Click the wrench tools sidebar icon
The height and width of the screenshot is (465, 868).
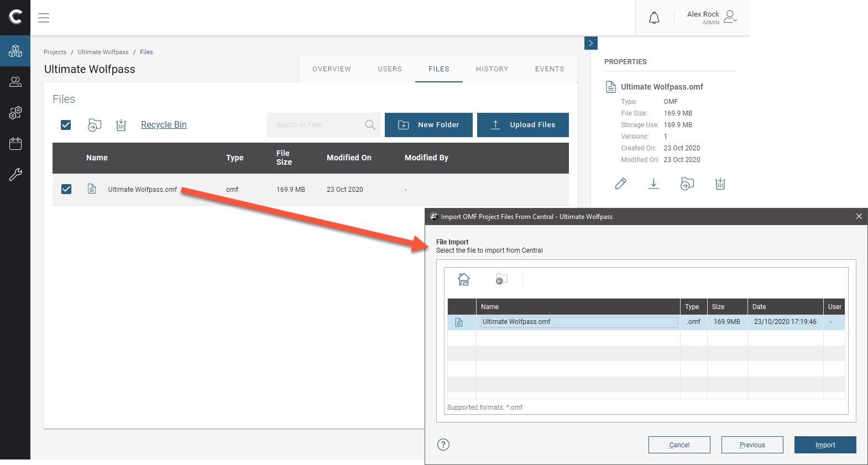coord(15,175)
